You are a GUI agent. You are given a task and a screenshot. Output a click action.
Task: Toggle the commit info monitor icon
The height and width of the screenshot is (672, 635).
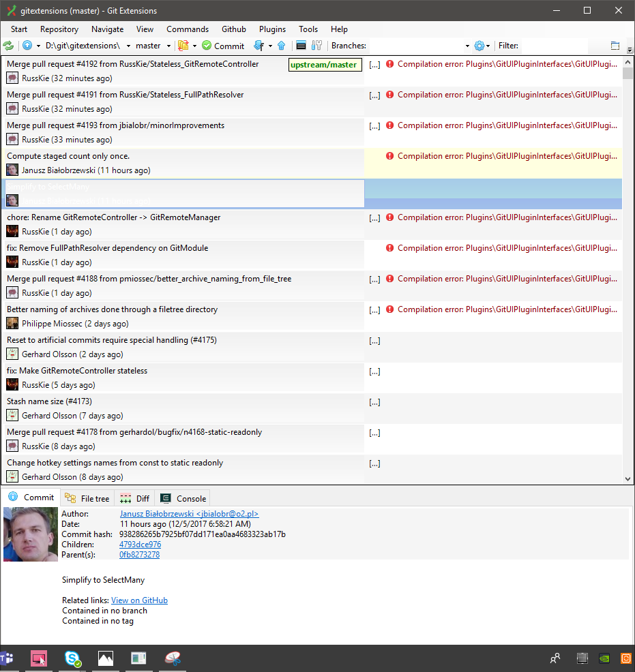click(299, 46)
